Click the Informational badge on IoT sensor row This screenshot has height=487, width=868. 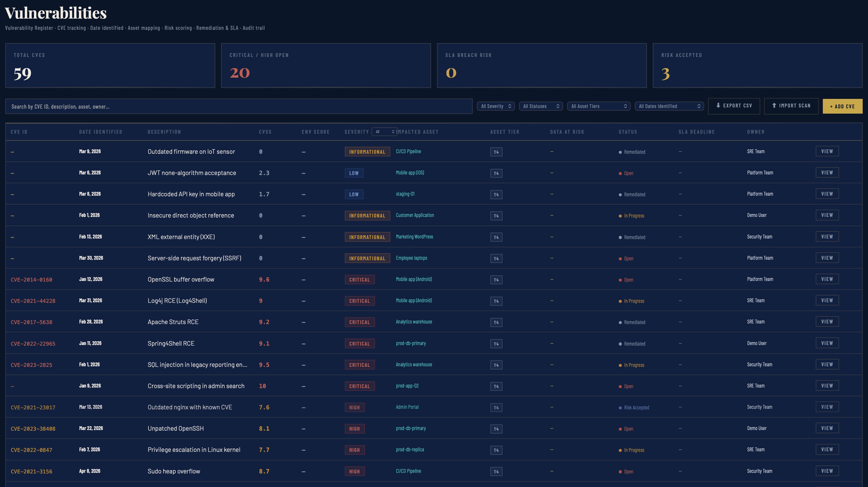[x=367, y=151]
